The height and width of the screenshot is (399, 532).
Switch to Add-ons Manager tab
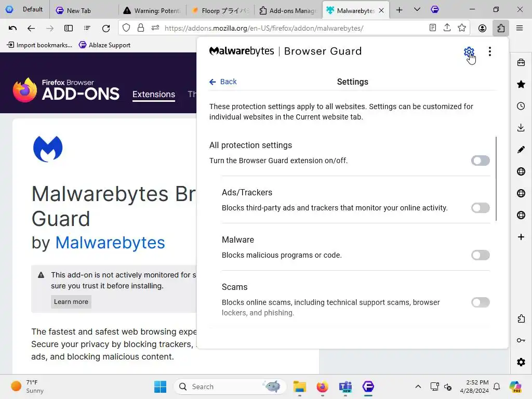pyautogui.click(x=288, y=10)
